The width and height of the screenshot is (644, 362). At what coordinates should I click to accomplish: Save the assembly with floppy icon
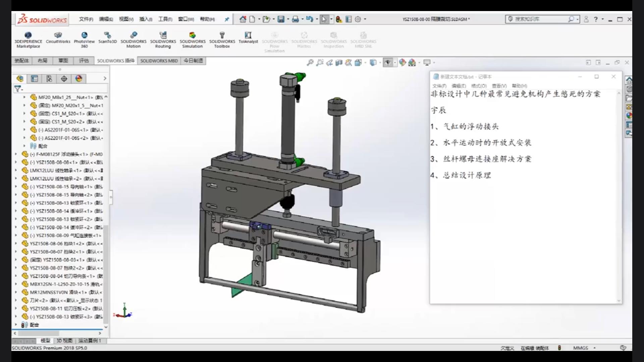[x=281, y=19]
